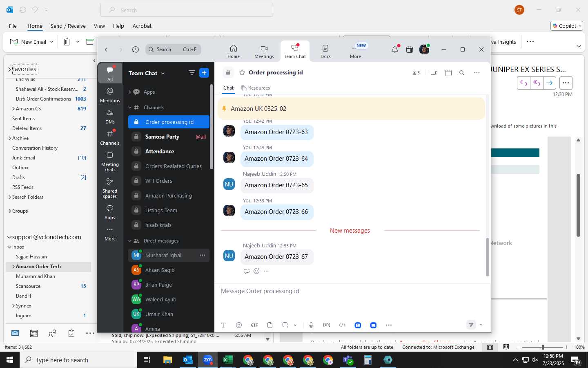Click pinned message Amazon UK 0325-02
Screen dimensions: 588x368
click(351, 109)
